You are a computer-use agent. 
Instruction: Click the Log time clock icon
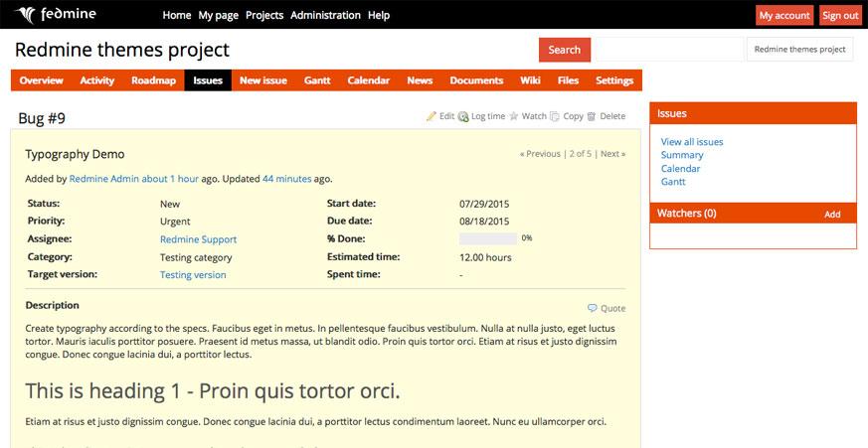point(463,116)
